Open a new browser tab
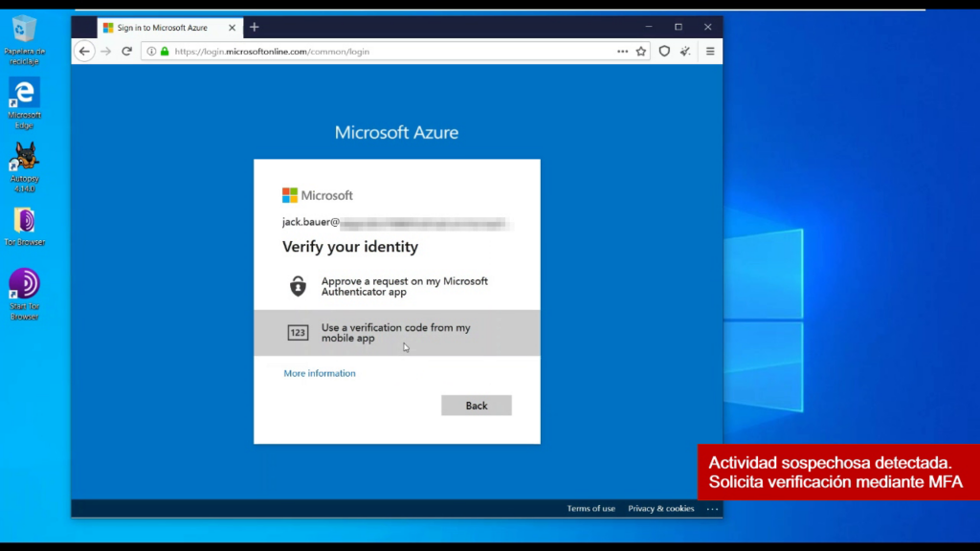 coord(255,28)
